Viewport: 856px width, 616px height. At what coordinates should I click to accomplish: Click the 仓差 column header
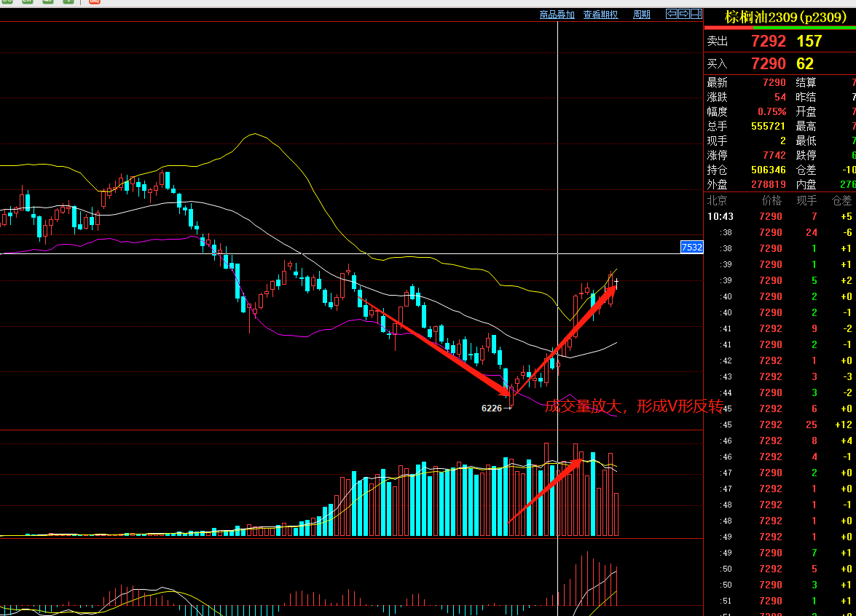pyautogui.click(x=841, y=200)
